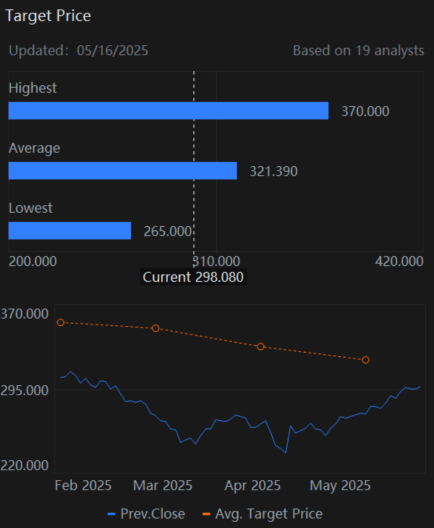Click the 'May 2025' axis label
Image resolution: width=434 pixels, height=528 pixels.
[x=340, y=486]
